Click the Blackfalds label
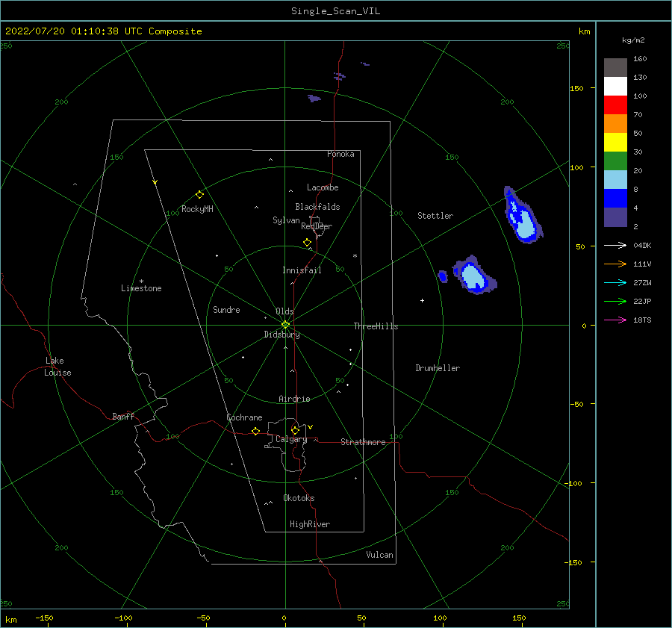This screenshot has height=628, width=672. (317, 207)
